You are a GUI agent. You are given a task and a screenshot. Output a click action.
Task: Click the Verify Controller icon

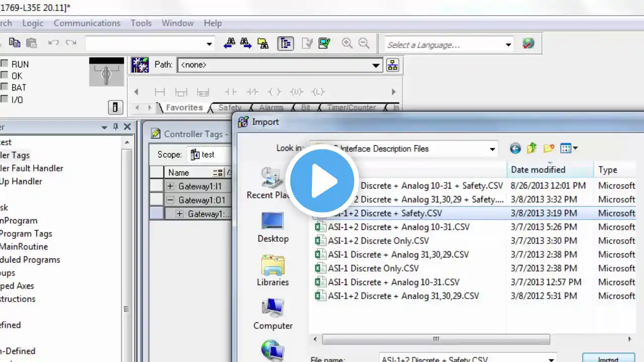point(324,43)
